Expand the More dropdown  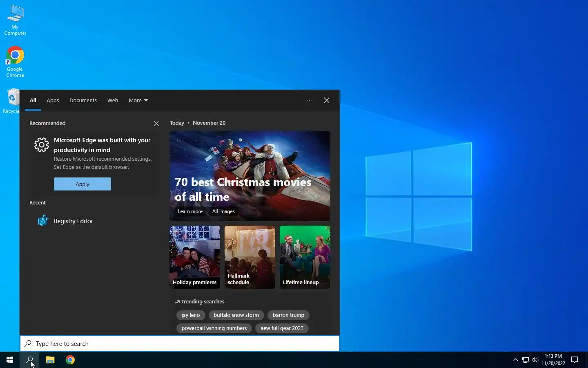138,100
